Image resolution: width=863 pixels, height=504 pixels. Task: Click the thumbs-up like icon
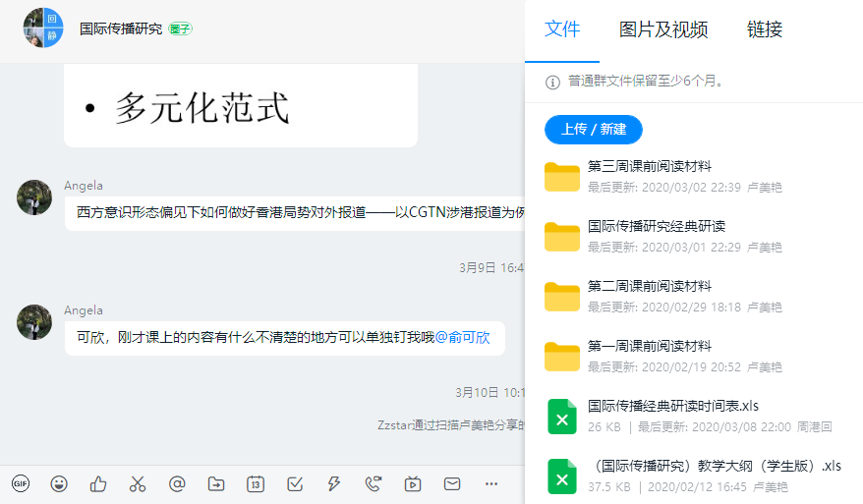98,483
